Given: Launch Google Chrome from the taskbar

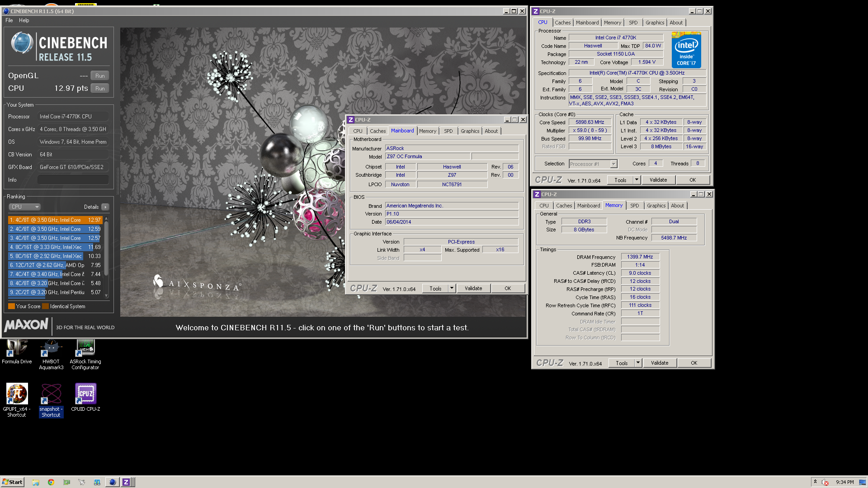Looking at the screenshot, I should point(51,482).
